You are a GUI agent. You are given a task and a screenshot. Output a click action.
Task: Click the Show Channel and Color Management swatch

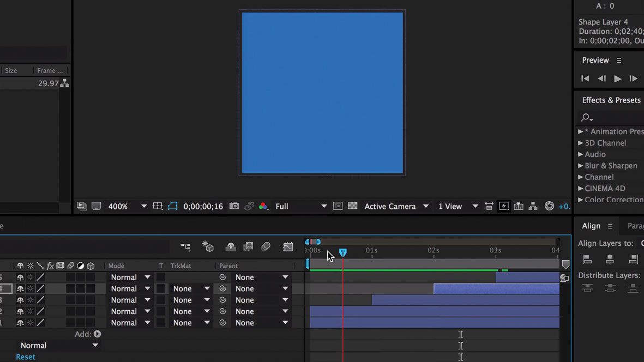(x=263, y=206)
